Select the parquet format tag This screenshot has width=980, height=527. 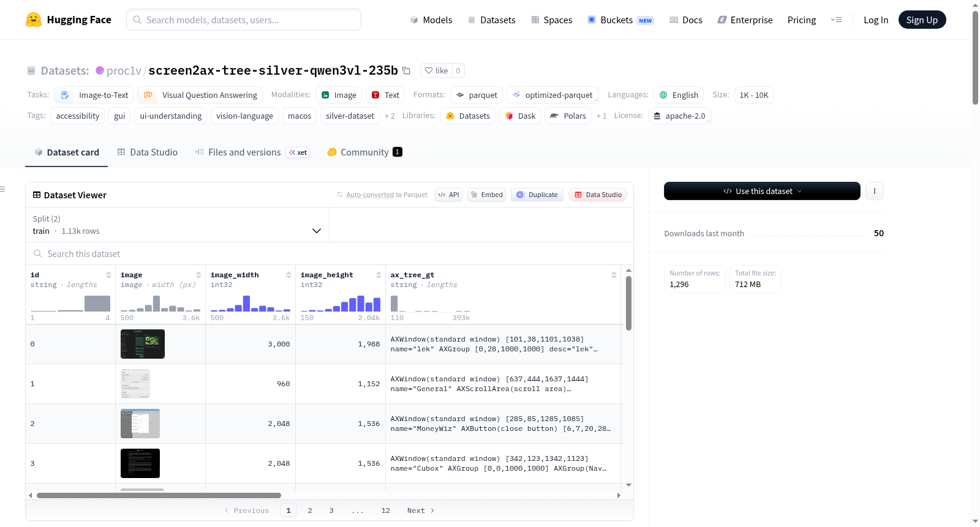pos(477,95)
